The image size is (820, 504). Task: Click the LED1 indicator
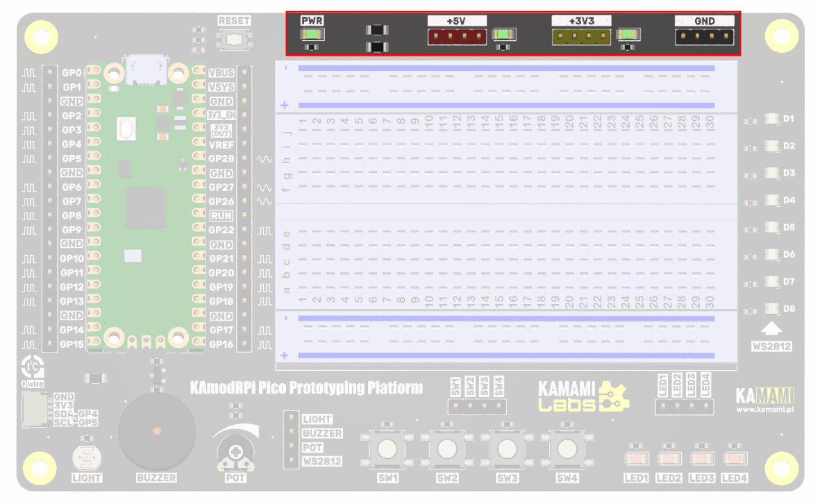(x=636, y=459)
